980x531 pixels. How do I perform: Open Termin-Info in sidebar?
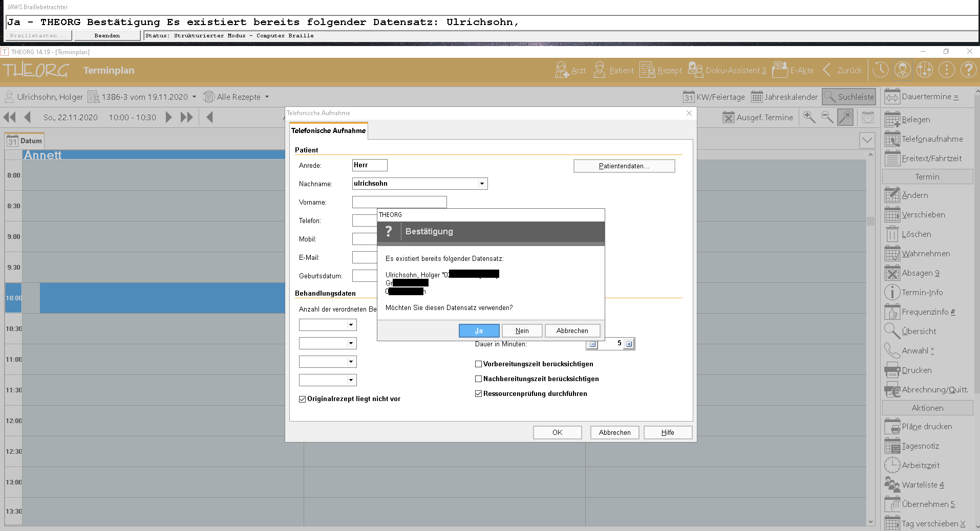pos(892,293)
